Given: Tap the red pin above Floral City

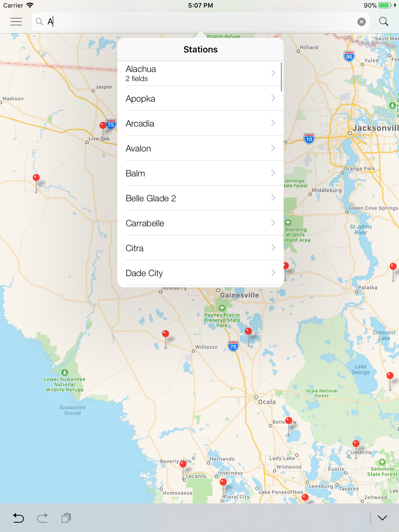Looking at the screenshot, I should tap(223, 482).
